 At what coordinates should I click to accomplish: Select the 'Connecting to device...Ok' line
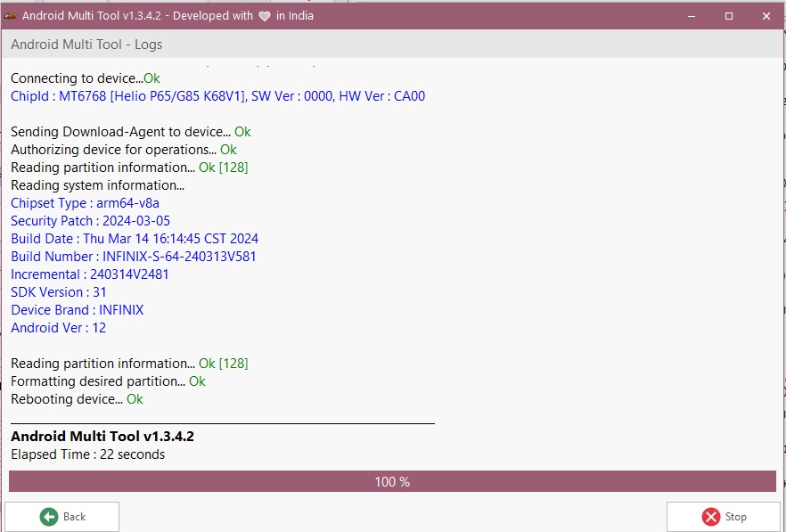(86, 78)
